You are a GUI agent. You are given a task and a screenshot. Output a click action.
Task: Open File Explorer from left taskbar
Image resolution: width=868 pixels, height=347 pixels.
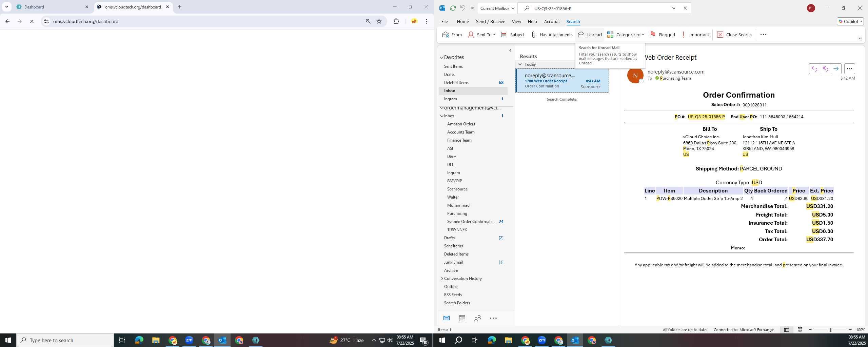pos(156,340)
